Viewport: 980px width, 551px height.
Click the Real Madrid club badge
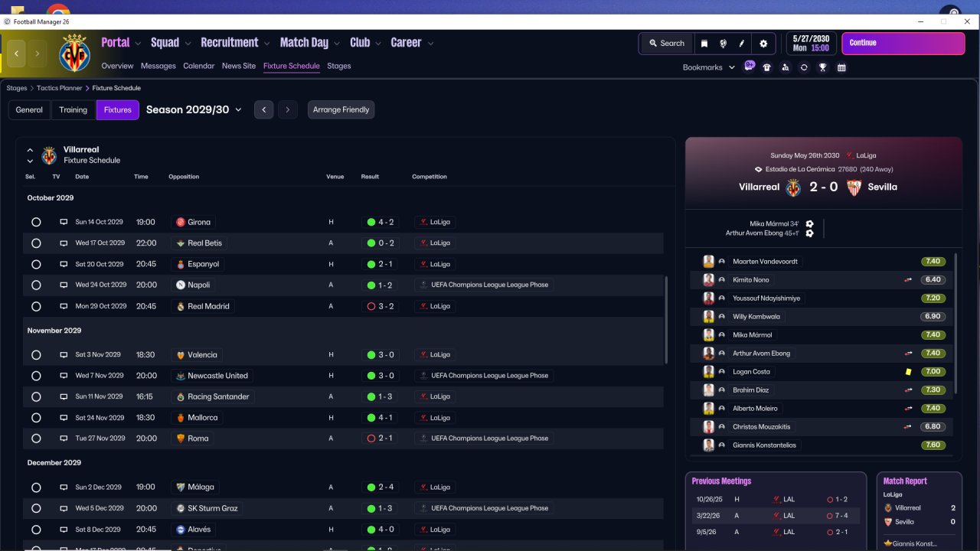pos(181,306)
